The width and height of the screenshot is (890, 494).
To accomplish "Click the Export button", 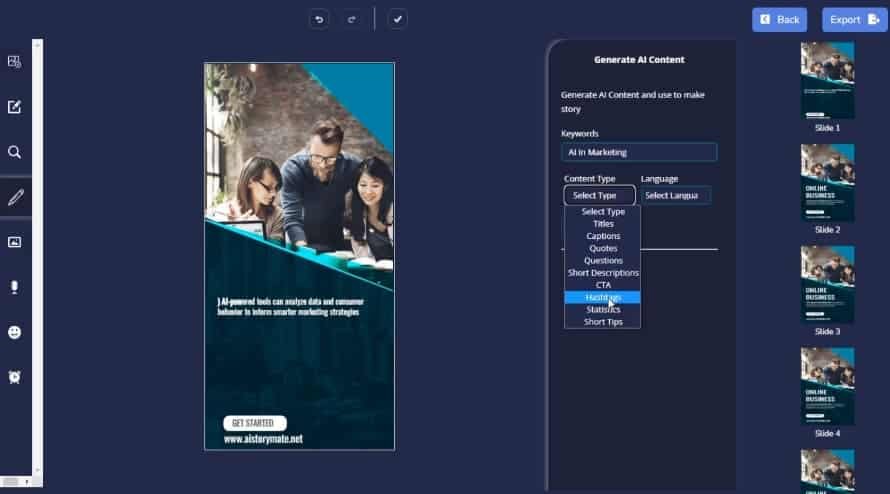I will [854, 20].
